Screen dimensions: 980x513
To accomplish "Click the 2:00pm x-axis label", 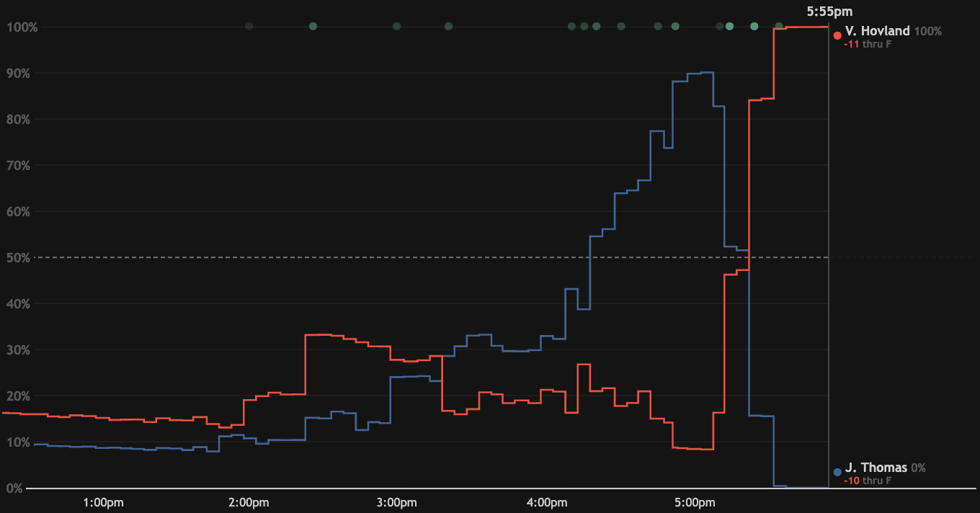I will 249,501.
